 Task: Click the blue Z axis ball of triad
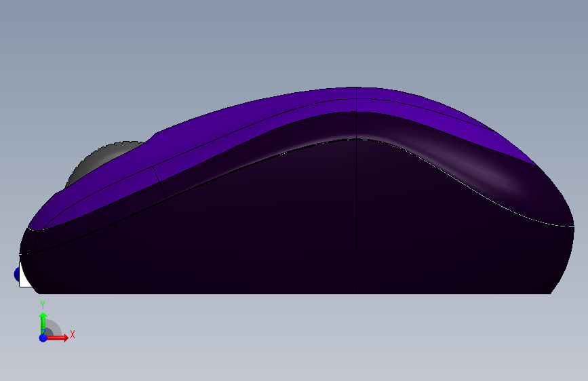click(x=43, y=338)
